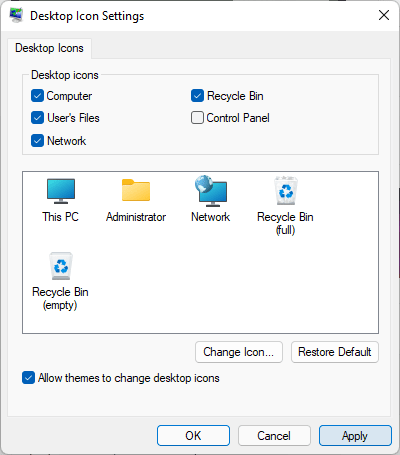The width and height of the screenshot is (400, 455).
Task: Toggle Allow themes to change desktop icons
Action: click(28, 378)
